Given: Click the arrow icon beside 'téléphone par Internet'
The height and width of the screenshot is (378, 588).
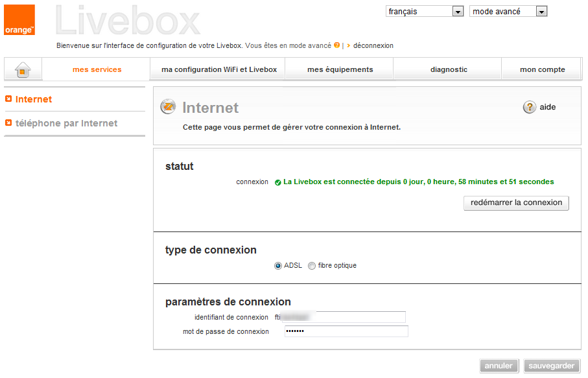Looking at the screenshot, I should point(8,123).
